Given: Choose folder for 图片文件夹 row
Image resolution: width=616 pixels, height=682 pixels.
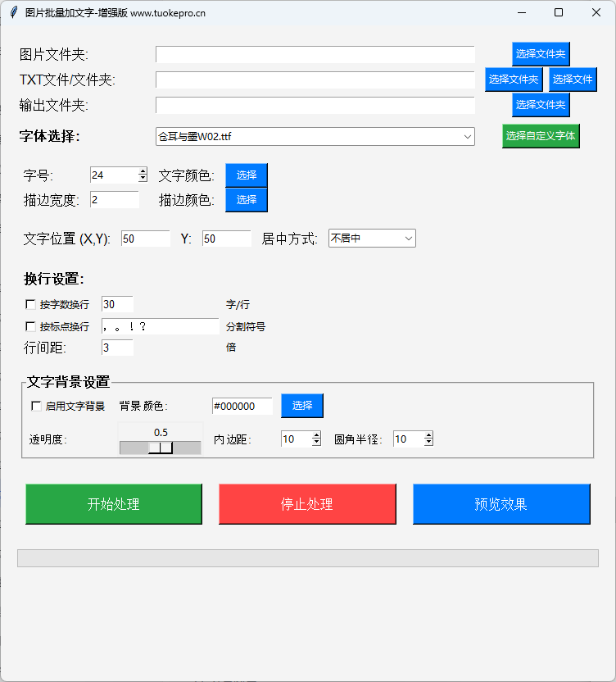Looking at the screenshot, I should (x=541, y=54).
